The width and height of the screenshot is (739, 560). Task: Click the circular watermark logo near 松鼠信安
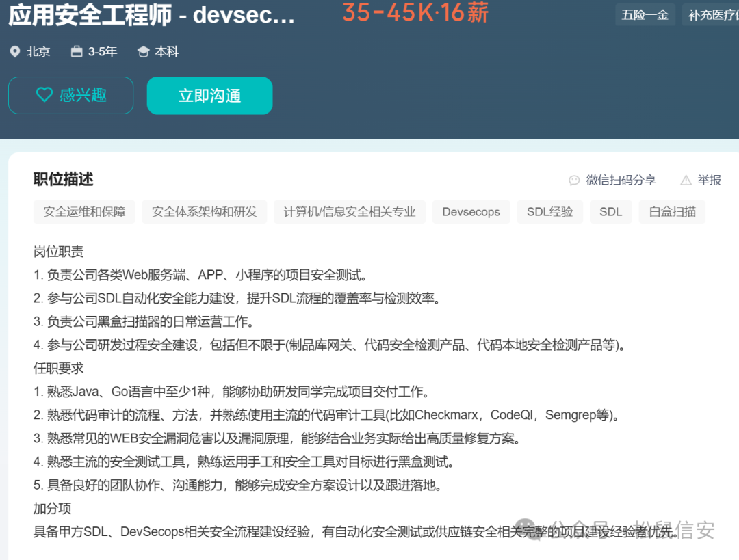click(526, 529)
